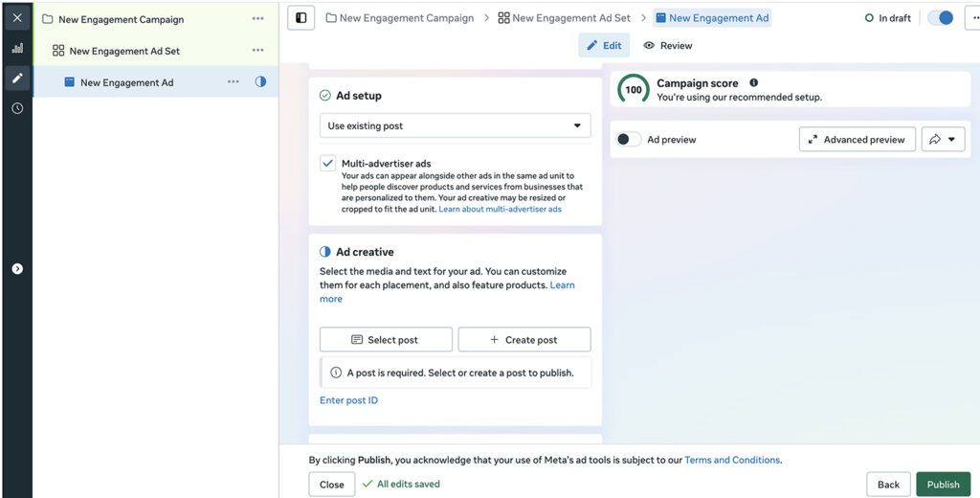This screenshot has height=498, width=980.
Task: Click the bar chart icon in left rail
Action: (x=17, y=48)
